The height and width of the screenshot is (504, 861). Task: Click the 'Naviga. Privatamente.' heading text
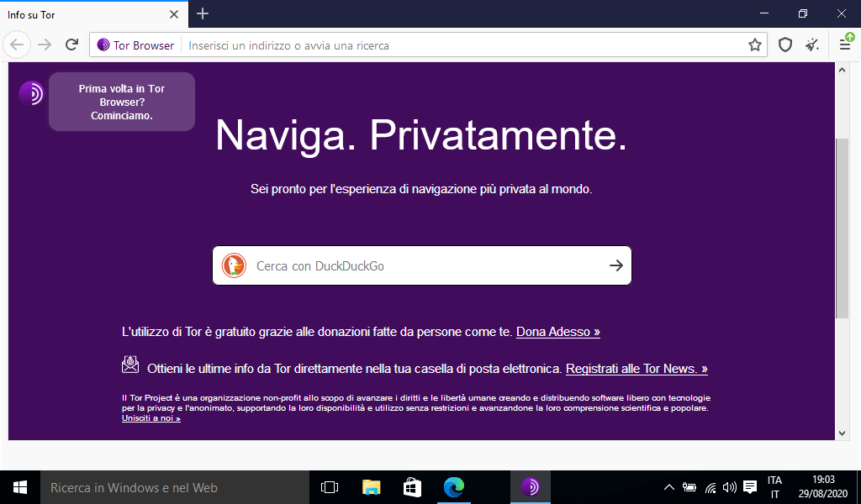[x=421, y=135]
